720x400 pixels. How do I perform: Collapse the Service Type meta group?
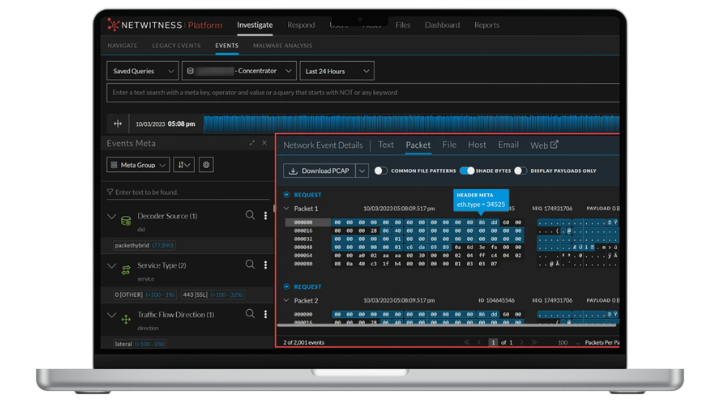click(x=112, y=265)
